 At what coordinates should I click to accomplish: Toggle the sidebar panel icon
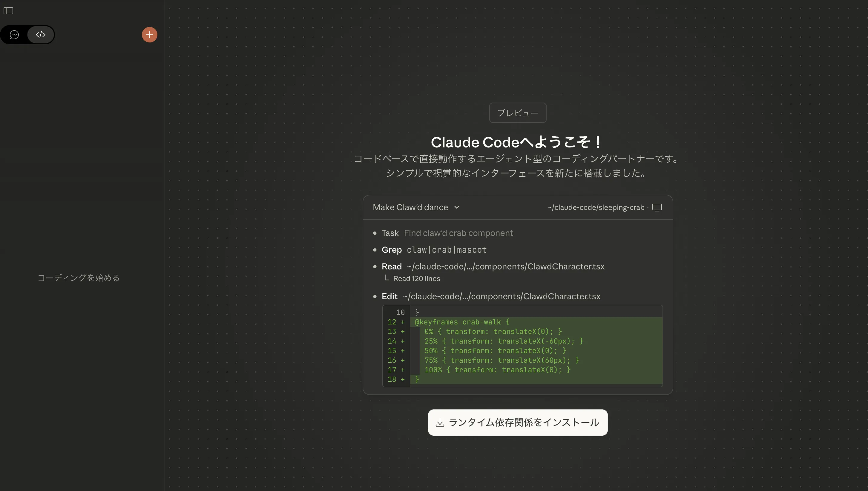pyautogui.click(x=8, y=11)
